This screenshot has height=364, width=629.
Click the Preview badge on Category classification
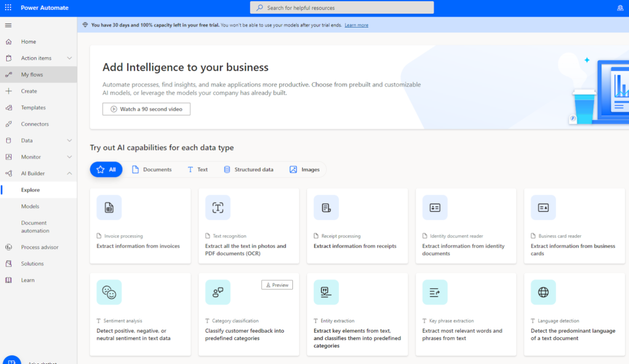pyautogui.click(x=277, y=285)
